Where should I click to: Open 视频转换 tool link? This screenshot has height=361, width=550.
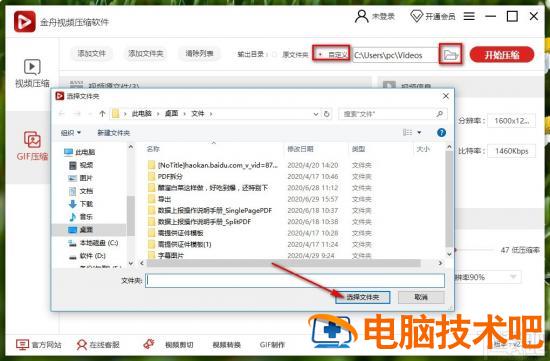coord(226,345)
